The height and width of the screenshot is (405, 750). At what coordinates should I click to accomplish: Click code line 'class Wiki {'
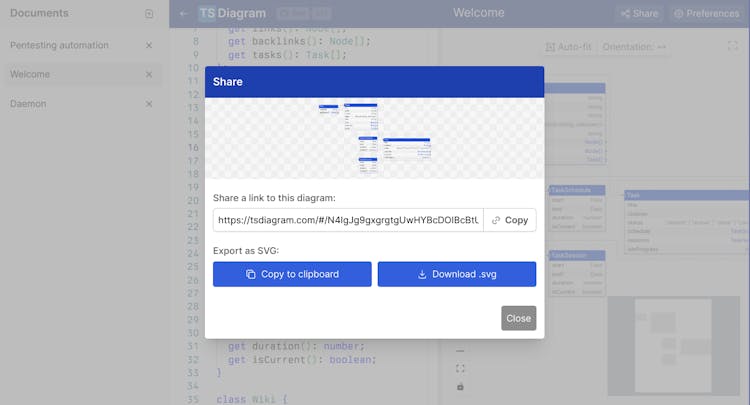pyautogui.click(x=252, y=399)
